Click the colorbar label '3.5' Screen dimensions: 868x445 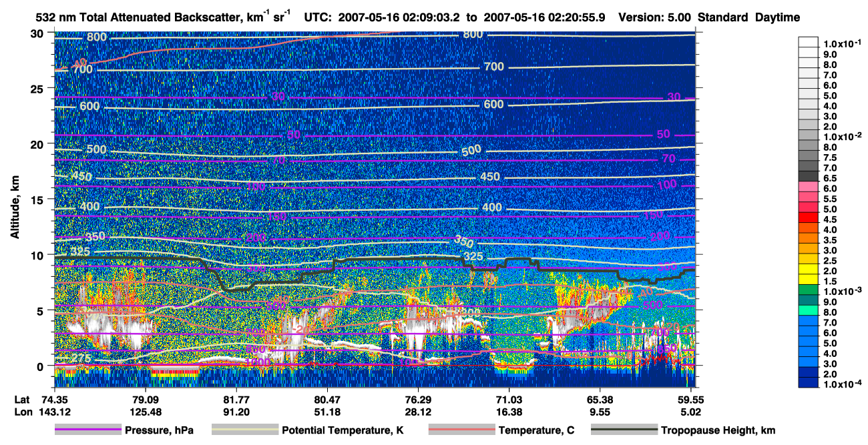830,240
